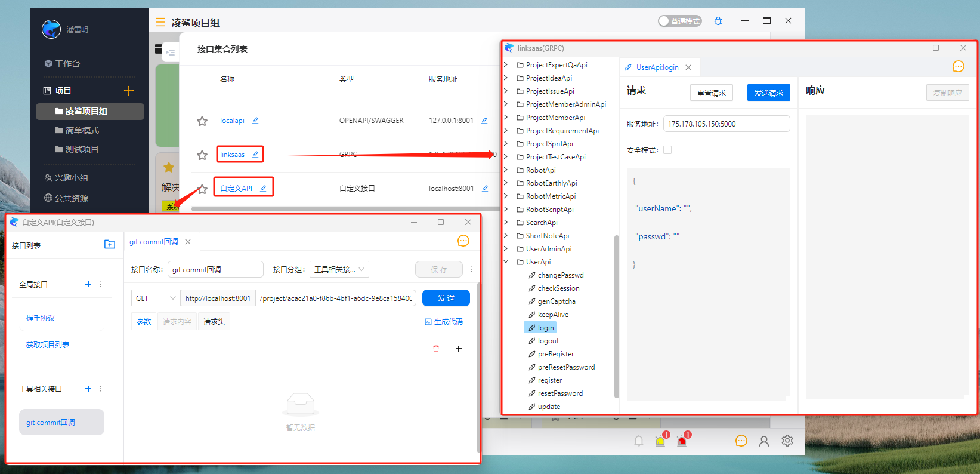Delete parameter using red trash icon

[436, 349]
